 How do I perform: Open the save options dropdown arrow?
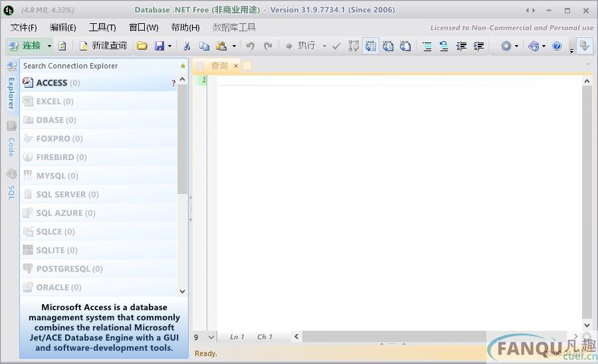coord(169,46)
